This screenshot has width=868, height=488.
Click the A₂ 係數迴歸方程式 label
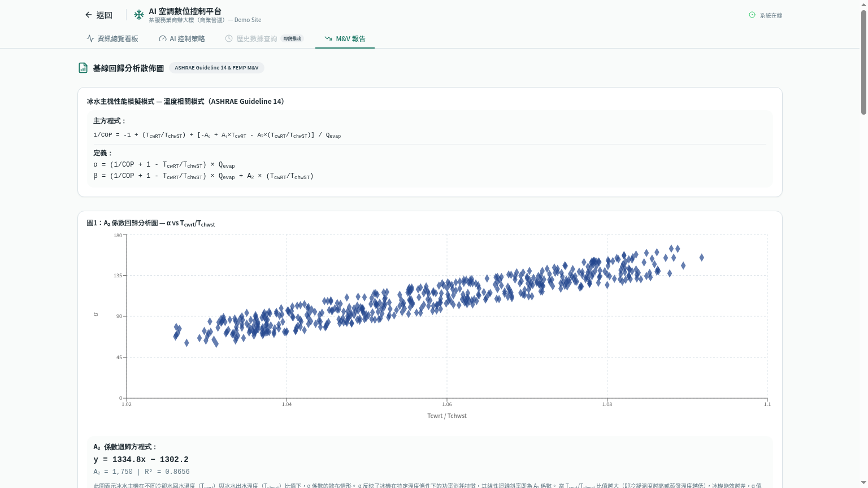click(125, 447)
